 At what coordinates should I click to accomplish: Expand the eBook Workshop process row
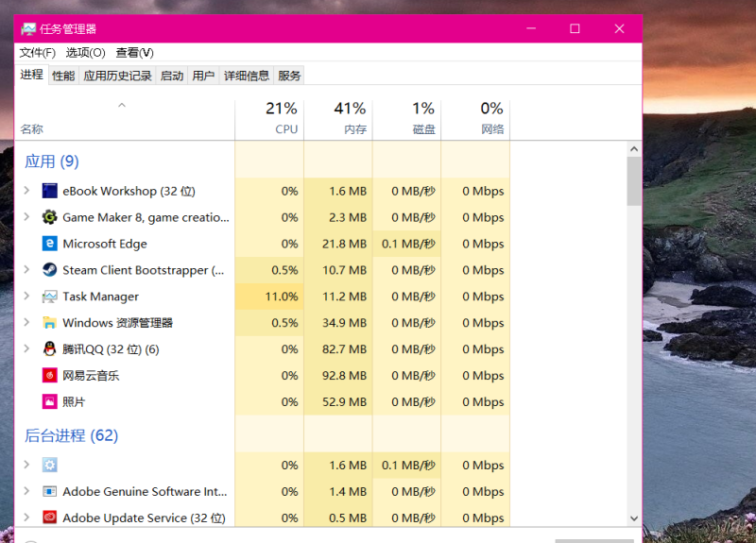27,191
